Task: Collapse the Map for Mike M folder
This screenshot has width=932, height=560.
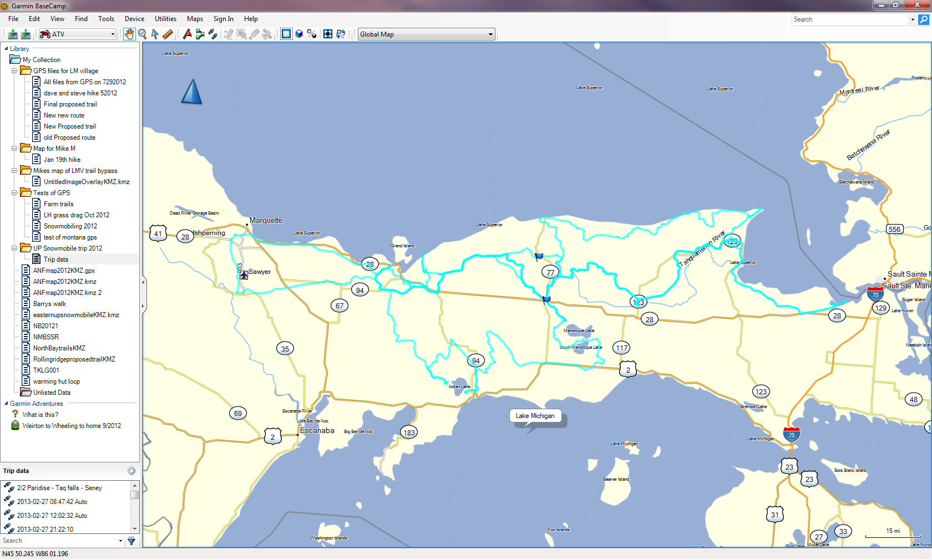Action: pos(14,149)
